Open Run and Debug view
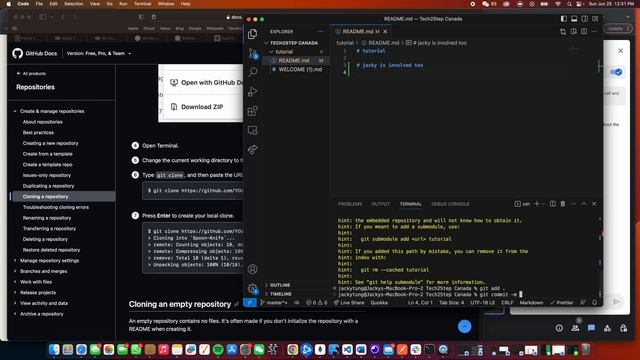The height and width of the screenshot is (360, 640). [253, 91]
